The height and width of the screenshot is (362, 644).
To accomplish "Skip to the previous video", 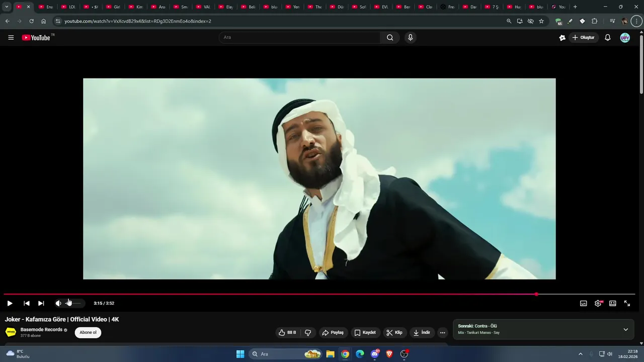I will 27,303.
